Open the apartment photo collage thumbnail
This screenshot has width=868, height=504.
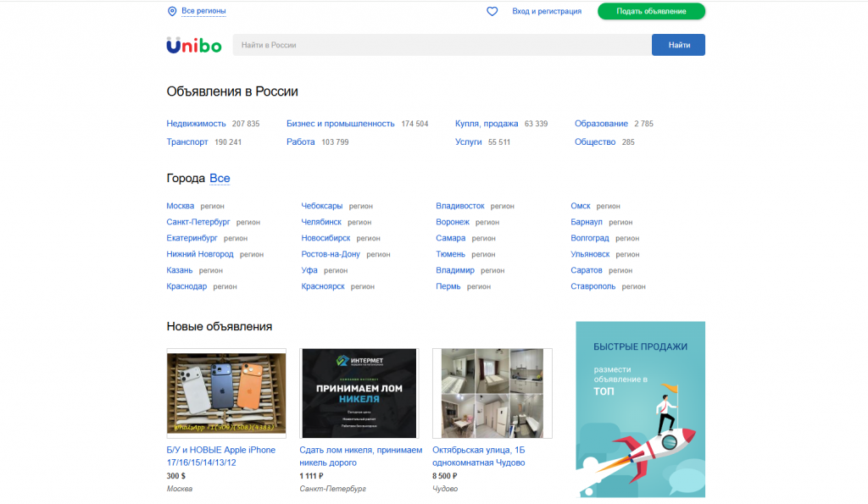click(492, 393)
